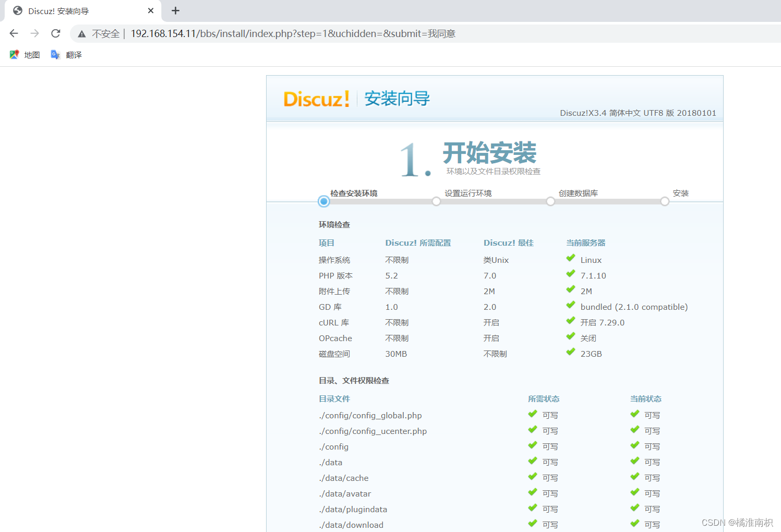The image size is (781, 532).
Task: Click the green check next to bundled GD
Action: 571,305
